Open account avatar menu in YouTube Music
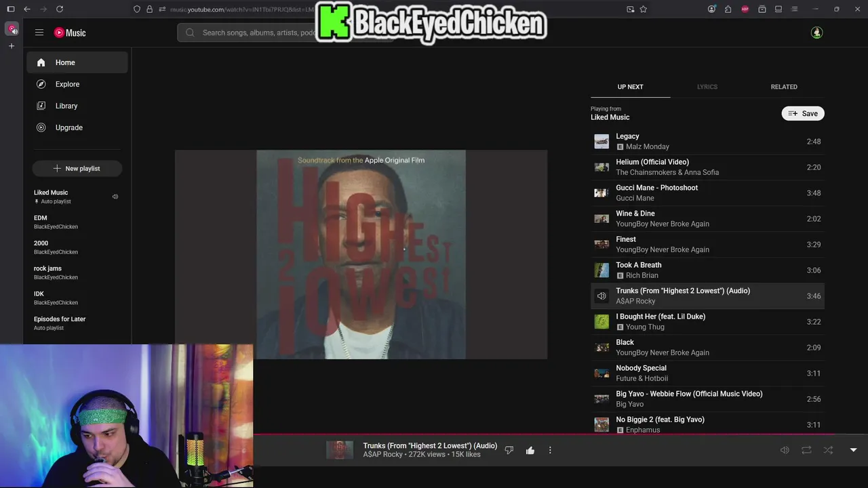The width and height of the screenshot is (868, 488). coord(816,33)
